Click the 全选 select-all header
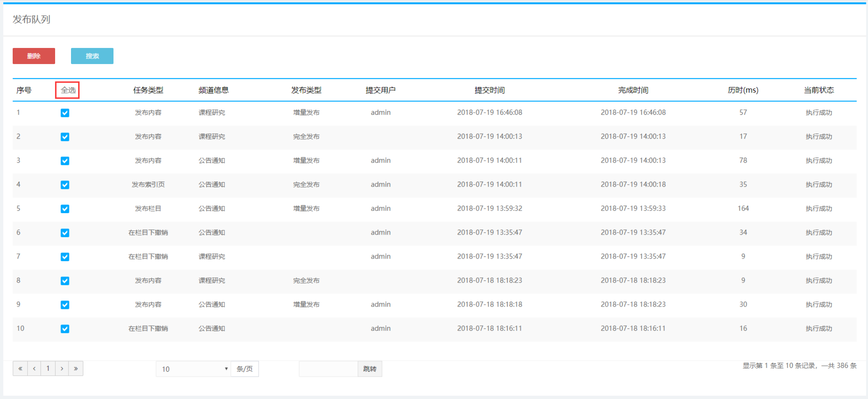 click(68, 90)
